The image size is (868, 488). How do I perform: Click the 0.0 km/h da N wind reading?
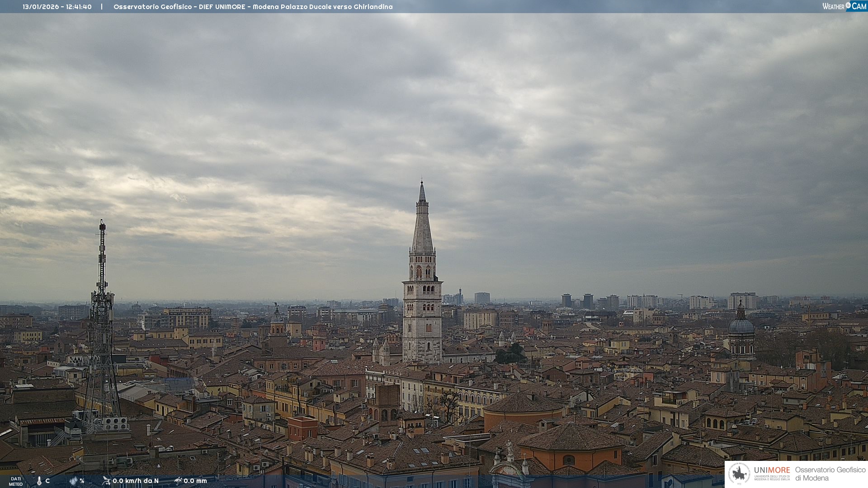pyautogui.click(x=136, y=481)
